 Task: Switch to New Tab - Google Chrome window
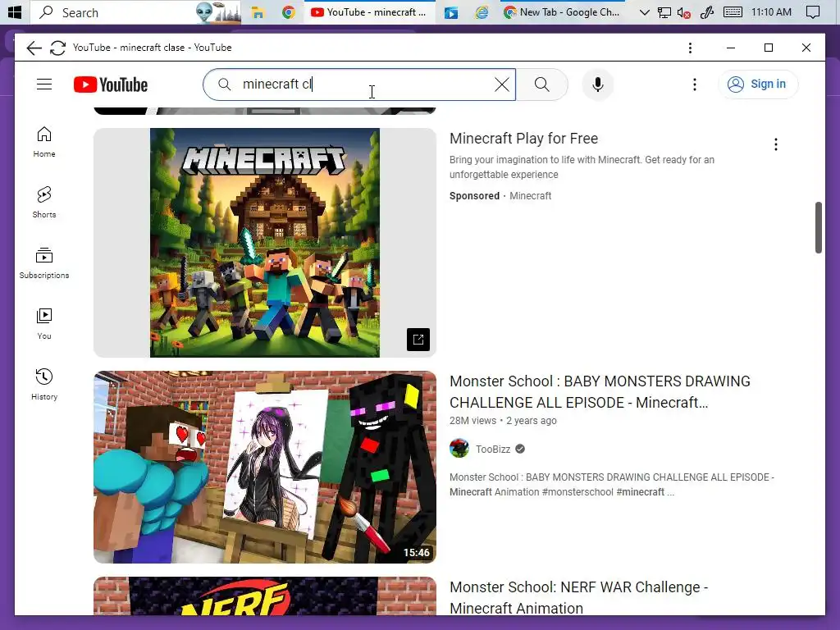(x=563, y=12)
